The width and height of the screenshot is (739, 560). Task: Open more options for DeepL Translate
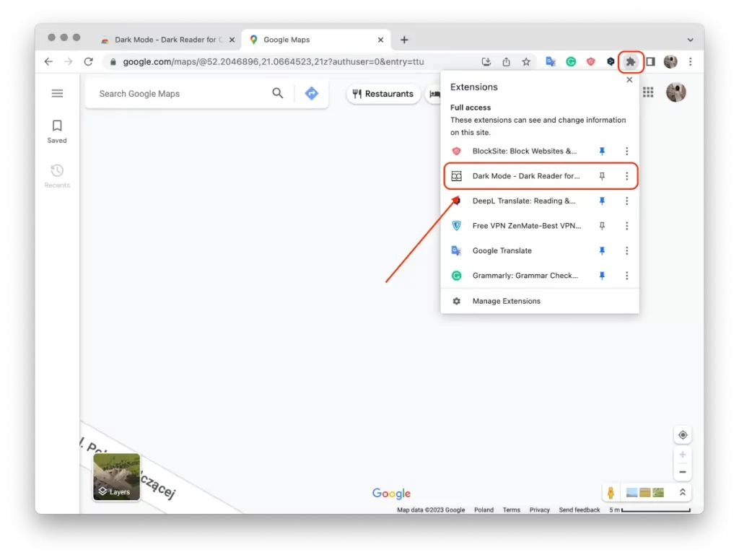(627, 201)
